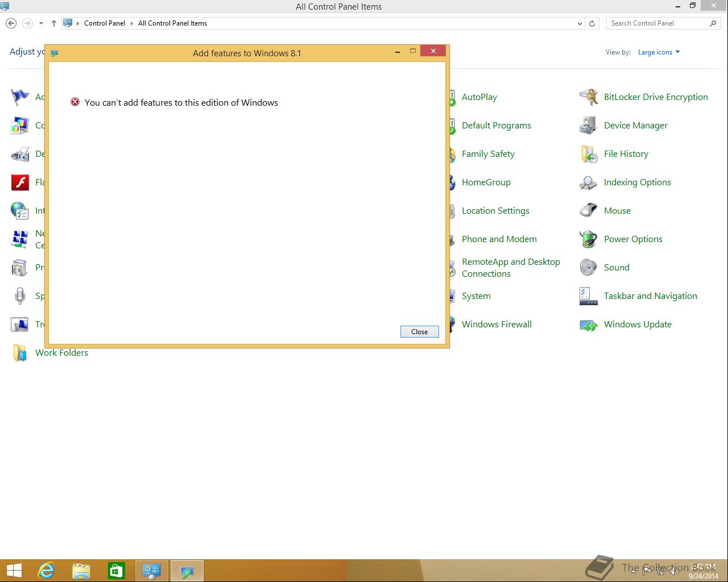Minimize the Add features to Windows dialog
Screen dimensions: 728x582
click(397, 51)
